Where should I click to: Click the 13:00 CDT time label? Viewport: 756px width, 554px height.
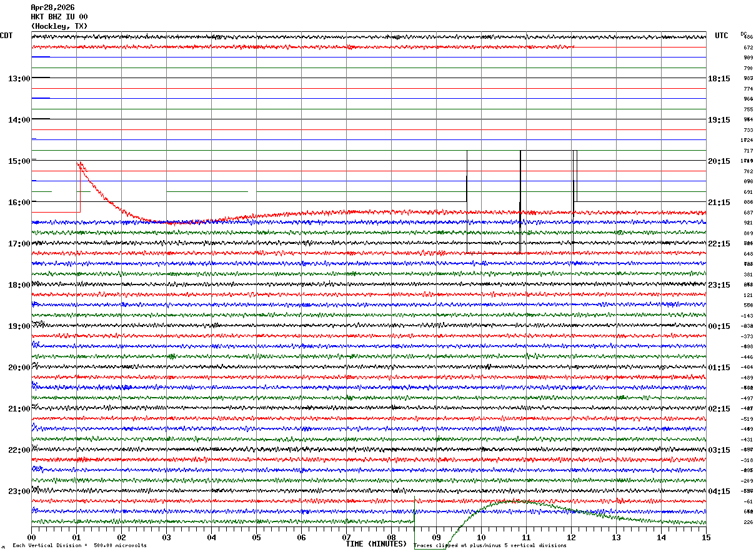19,79
